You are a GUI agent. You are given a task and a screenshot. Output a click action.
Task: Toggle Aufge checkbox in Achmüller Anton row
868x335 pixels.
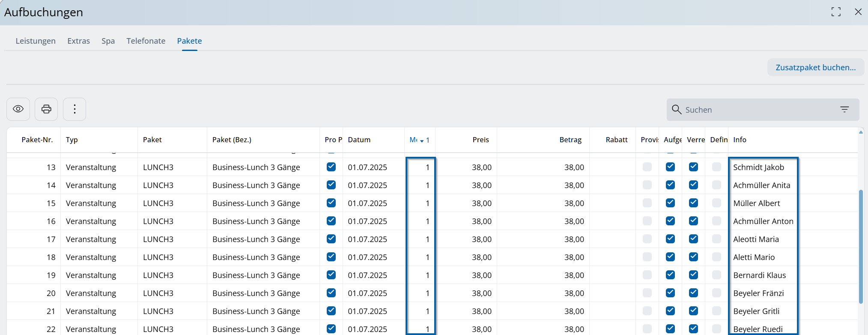tap(670, 221)
